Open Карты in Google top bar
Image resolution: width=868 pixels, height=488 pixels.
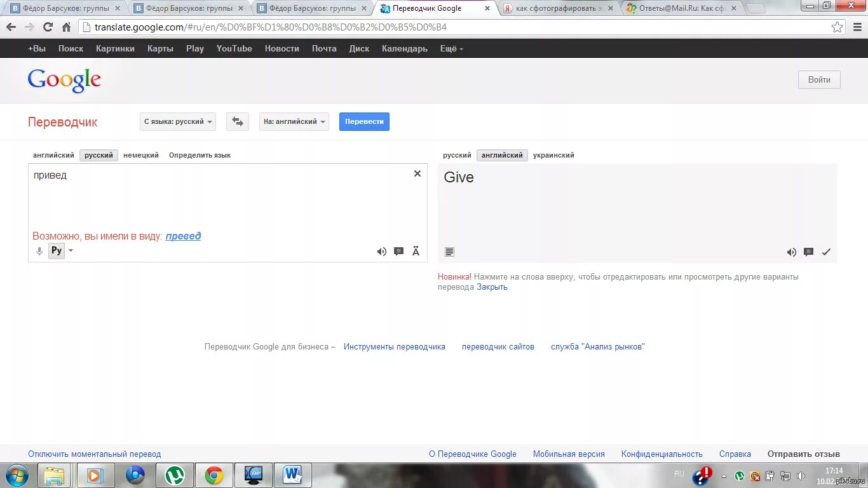(x=160, y=48)
